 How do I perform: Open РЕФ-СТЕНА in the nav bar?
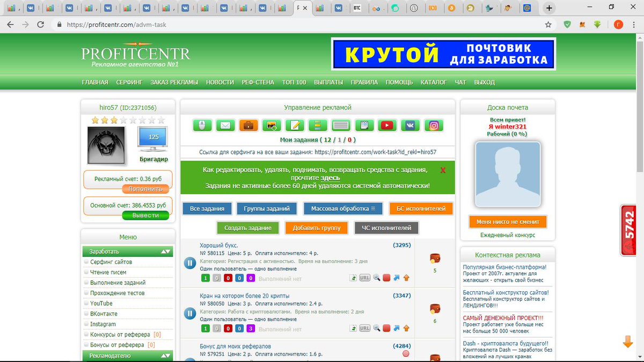[x=258, y=82]
